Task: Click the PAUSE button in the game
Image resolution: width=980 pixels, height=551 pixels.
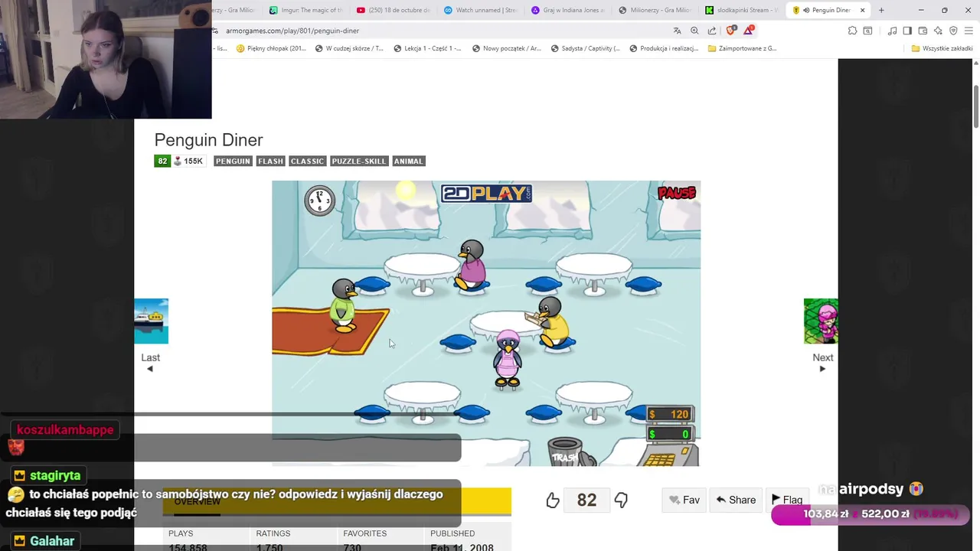Action: pyautogui.click(x=676, y=193)
